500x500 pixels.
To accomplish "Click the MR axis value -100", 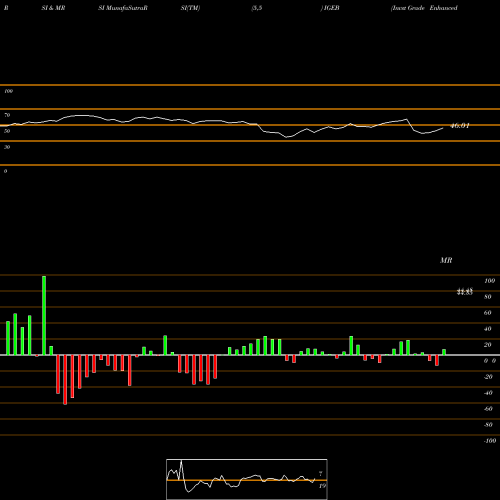I will [x=490, y=441].
